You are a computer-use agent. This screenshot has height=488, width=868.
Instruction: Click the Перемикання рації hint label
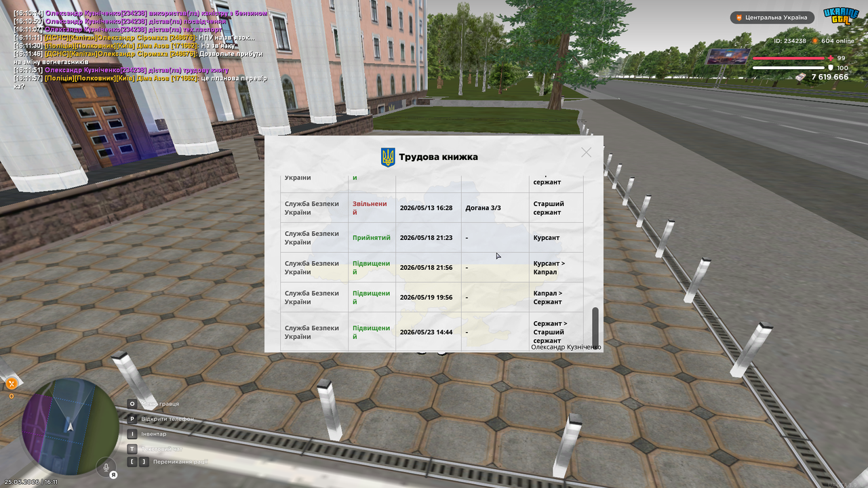coord(180,462)
